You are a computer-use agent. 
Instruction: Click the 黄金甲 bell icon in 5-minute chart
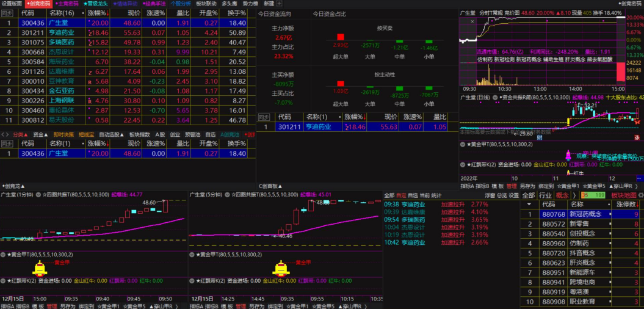coord(281,268)
